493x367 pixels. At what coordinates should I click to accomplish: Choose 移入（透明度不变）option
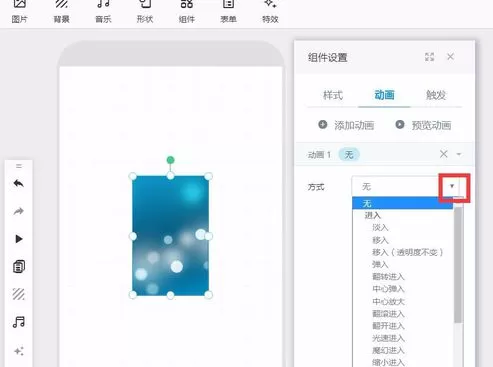tap(407, 252)
